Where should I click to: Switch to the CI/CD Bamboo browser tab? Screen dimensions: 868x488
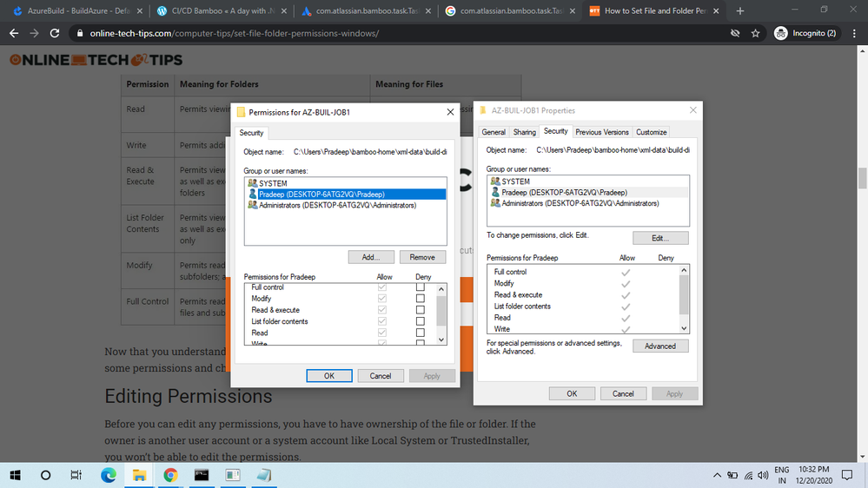point(222,11)
